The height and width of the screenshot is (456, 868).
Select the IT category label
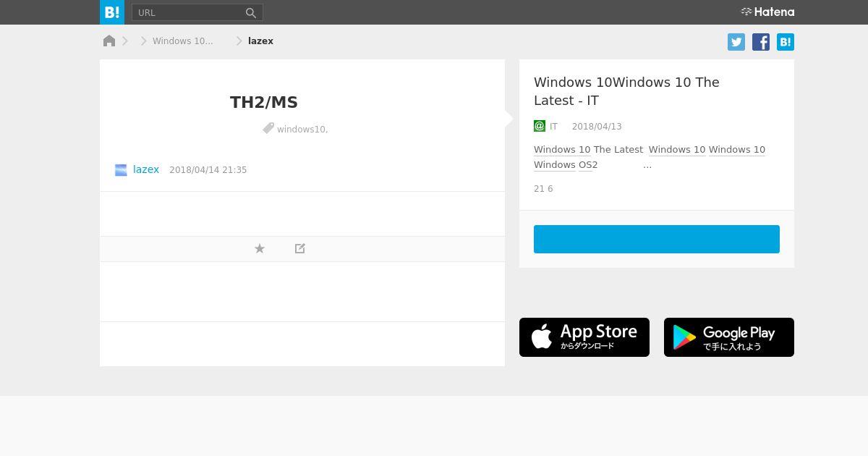pyautogui.click(x=553, y=127)
